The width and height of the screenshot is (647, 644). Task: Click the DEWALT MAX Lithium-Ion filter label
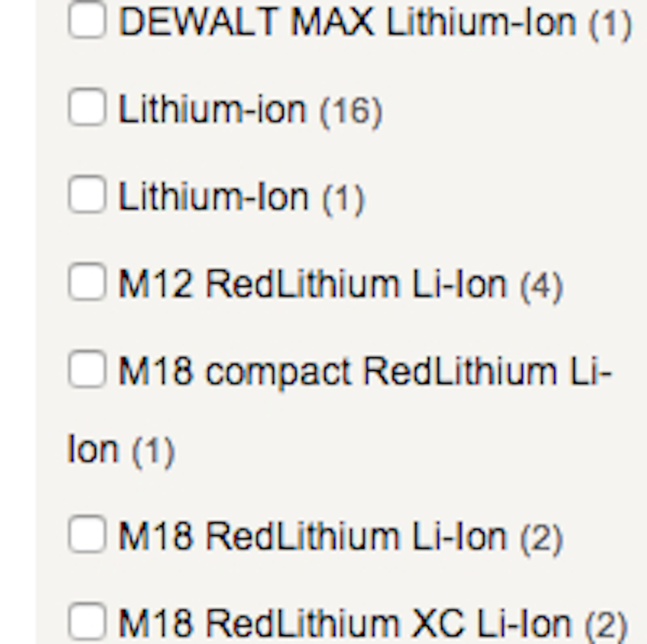pyautogui.click(x=347, y=22)
